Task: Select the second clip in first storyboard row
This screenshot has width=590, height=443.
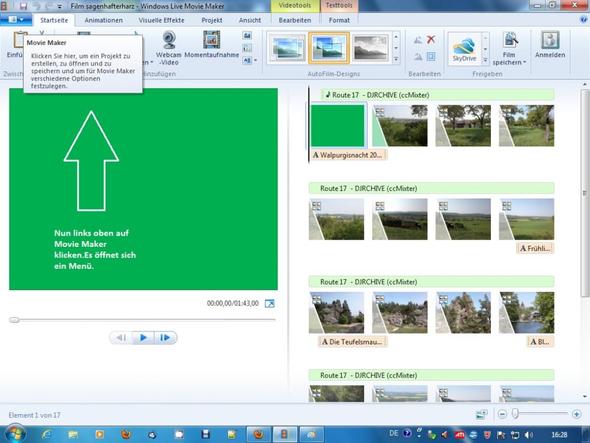Action: tap(400, 125)
